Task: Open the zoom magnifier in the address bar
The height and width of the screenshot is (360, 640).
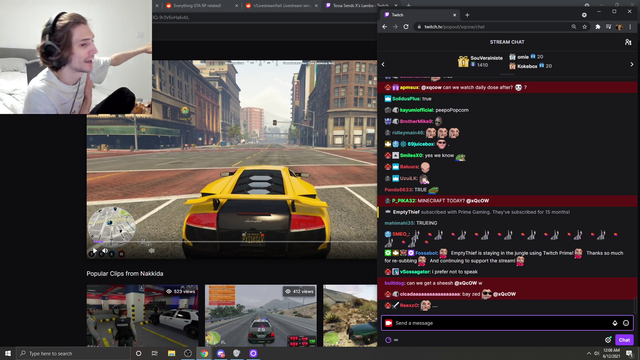Action: pos(574,27)
